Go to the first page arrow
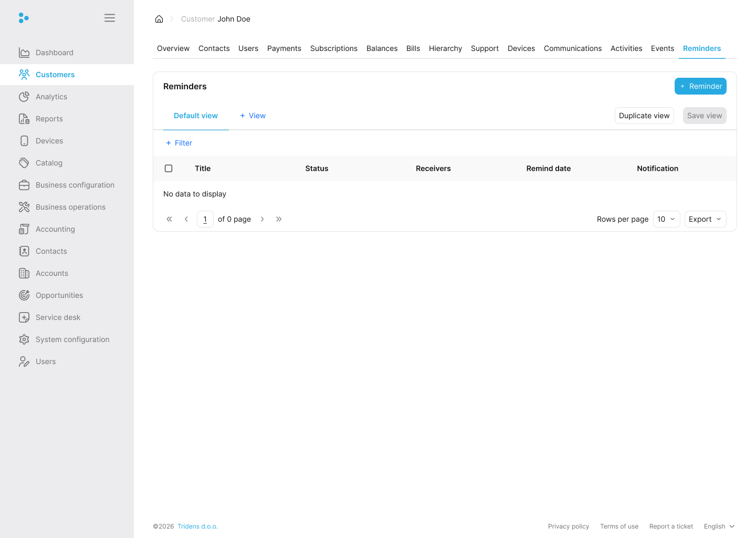Image resolution: width=756 pixels, height=538 pixels. pyautogui.click(x=170, y=219)
